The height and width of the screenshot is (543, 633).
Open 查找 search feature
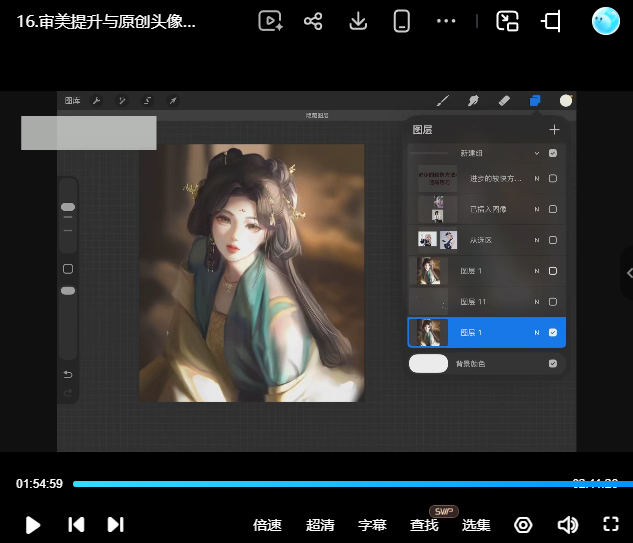[x=424, y=525]
